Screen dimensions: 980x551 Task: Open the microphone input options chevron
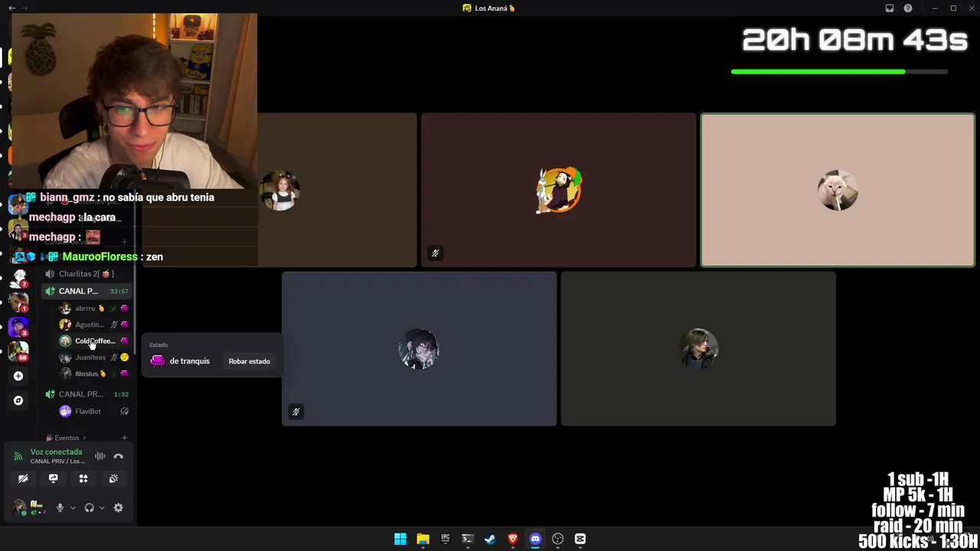(x=73, y=507)
